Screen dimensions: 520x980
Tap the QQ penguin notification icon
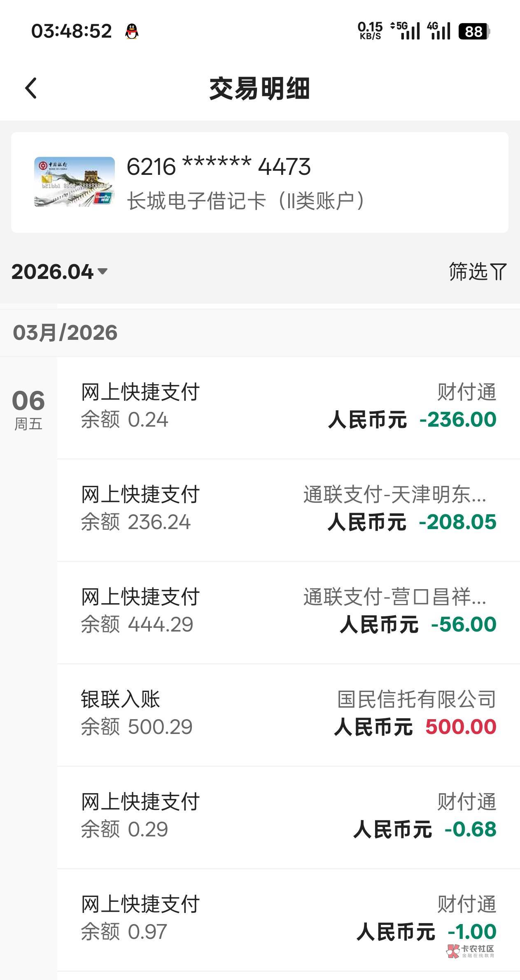coord(132,32)
